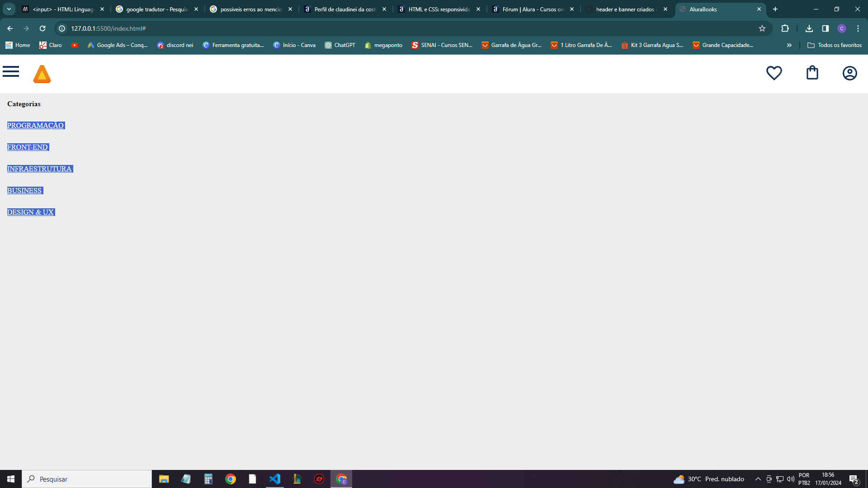Open the hamburger menu icon

[x=11, y=71]
